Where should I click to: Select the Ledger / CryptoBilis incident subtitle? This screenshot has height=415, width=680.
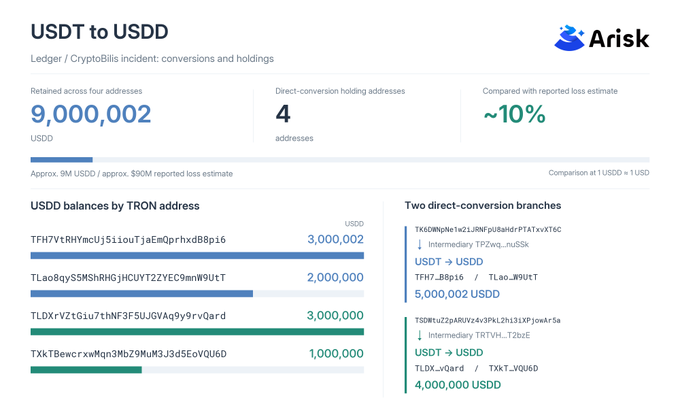152,59
